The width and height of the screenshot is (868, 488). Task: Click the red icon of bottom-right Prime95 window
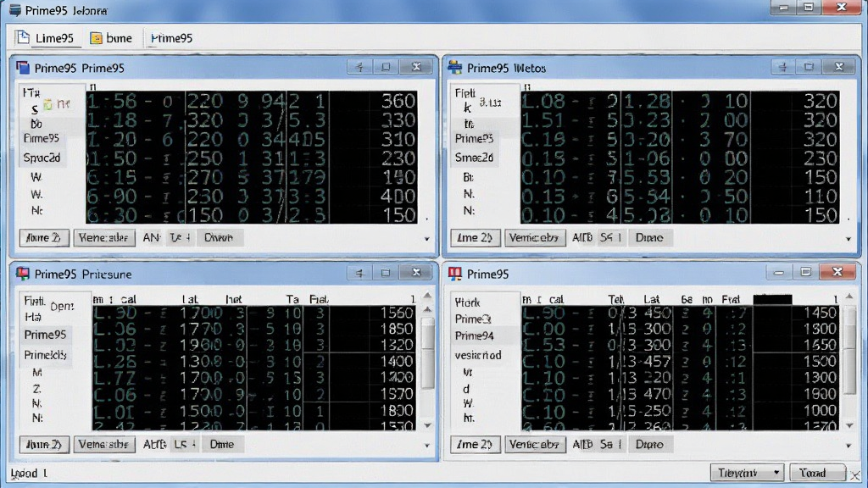[x=455, y=274]
